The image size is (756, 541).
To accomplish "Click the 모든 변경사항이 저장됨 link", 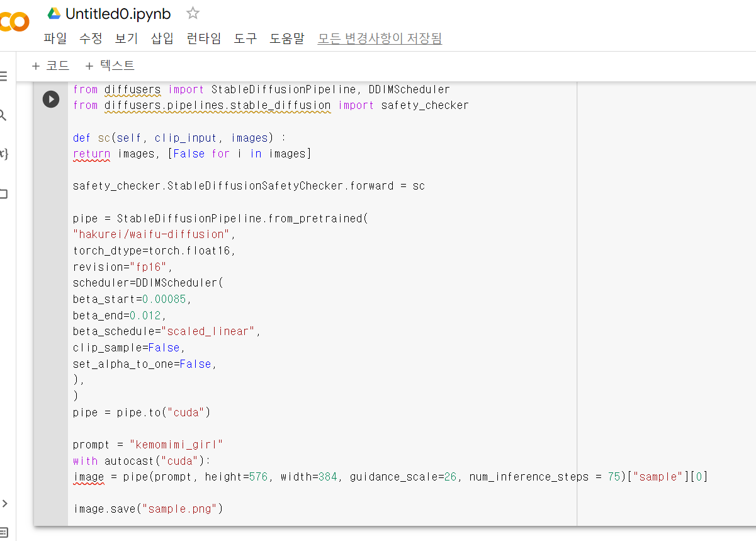I will (x=380, y=38).
